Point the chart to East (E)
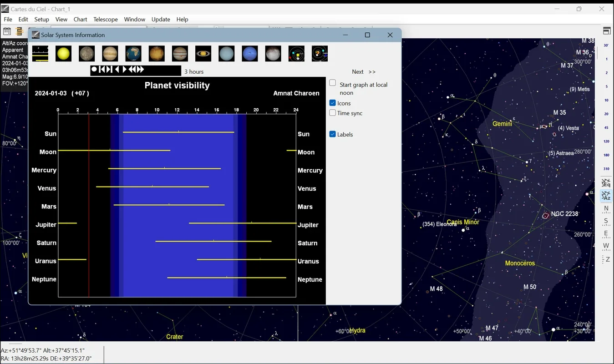614x364 pixels. click(x=606, y=234)
